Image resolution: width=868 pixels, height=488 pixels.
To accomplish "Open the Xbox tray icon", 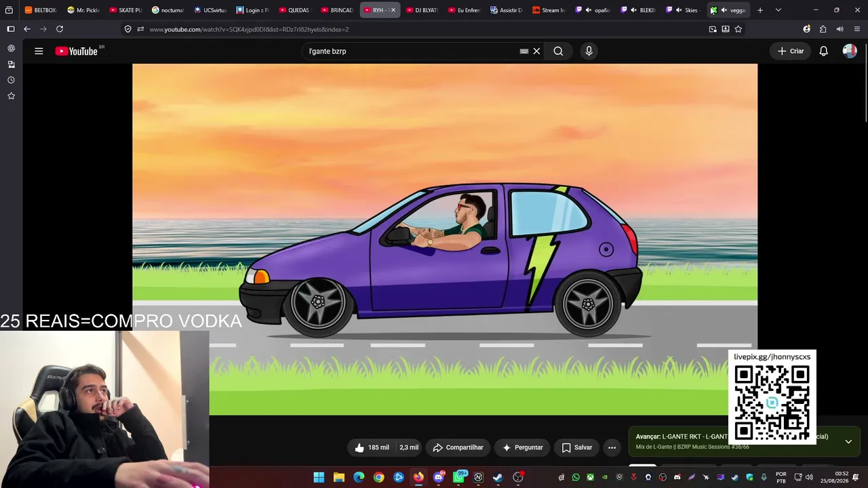I will (590, 477).
